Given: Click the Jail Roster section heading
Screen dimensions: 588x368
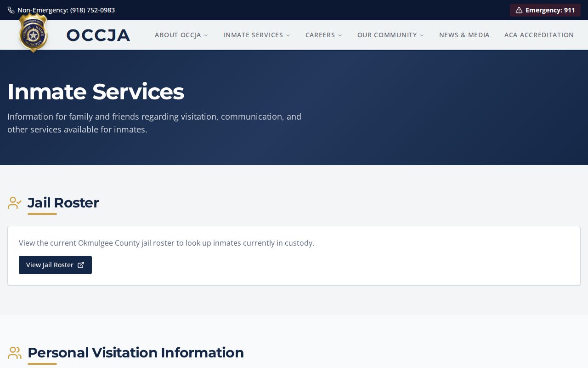Looking at the screenshot, I should coord(63,203).
